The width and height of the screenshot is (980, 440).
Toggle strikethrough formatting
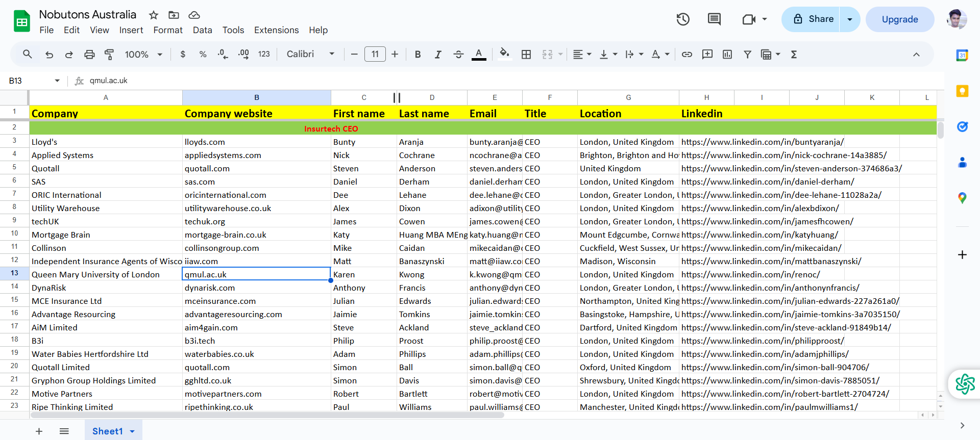(x=458, y=55)
